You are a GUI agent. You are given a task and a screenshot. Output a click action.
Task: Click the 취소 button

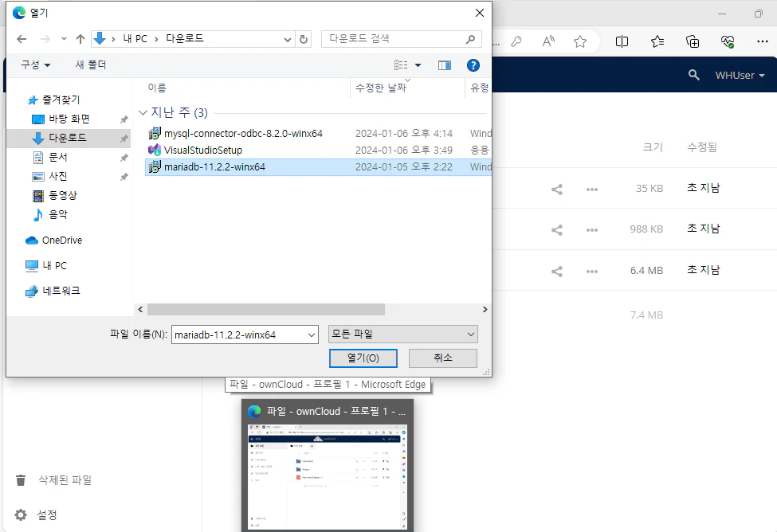click(443, 358)
